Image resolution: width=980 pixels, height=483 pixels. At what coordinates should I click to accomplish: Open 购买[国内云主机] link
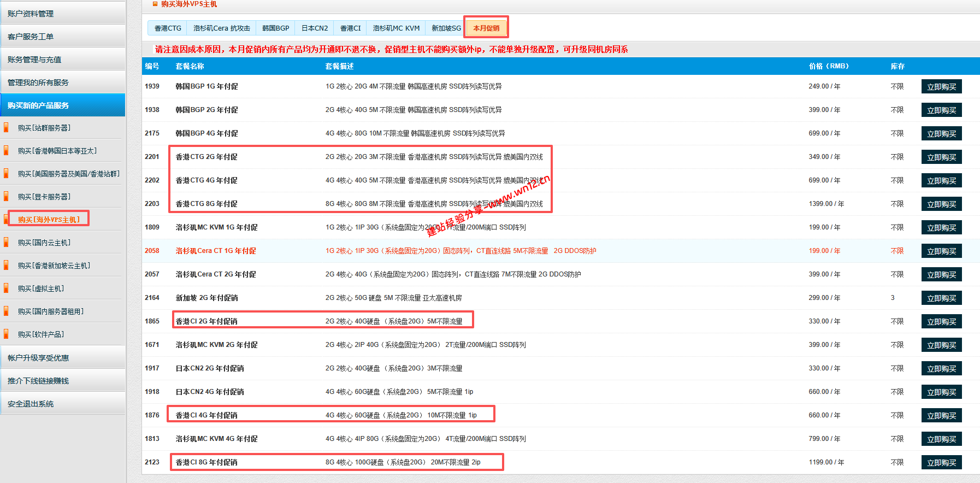tap(44, 243)
